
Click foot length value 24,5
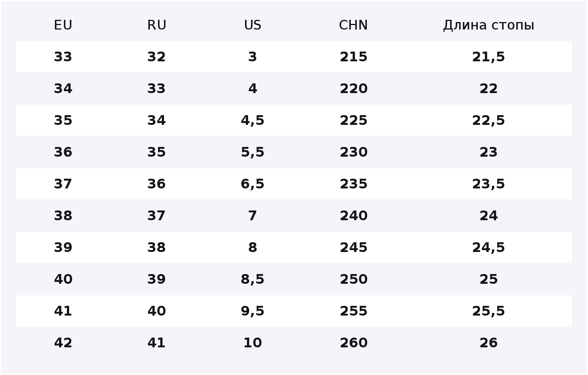(489, 248)
